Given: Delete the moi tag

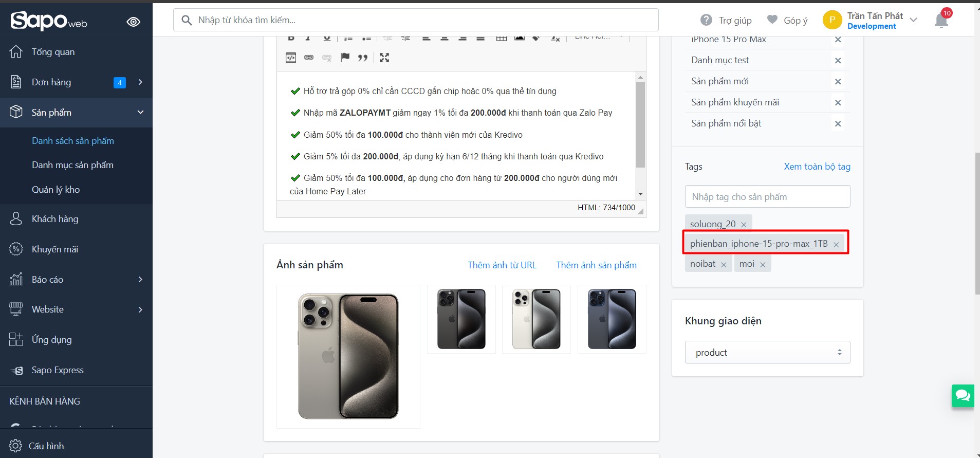Looking at the screenshot, I should pyautogui.click(x=763, y=265).
